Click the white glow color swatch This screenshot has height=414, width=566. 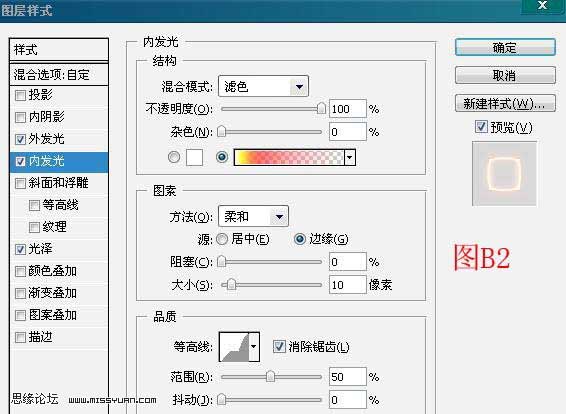tap(194, 157)
